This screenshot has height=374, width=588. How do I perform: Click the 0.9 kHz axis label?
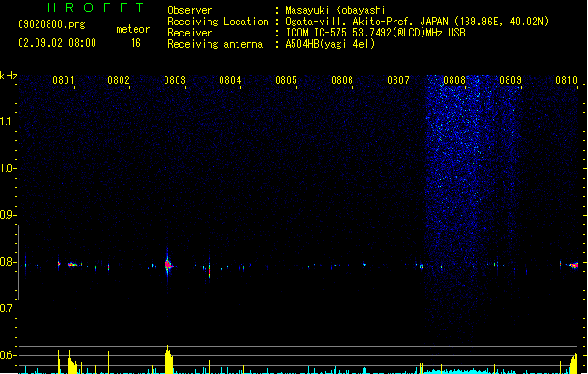pyautogui.click(x=7, y=215)
